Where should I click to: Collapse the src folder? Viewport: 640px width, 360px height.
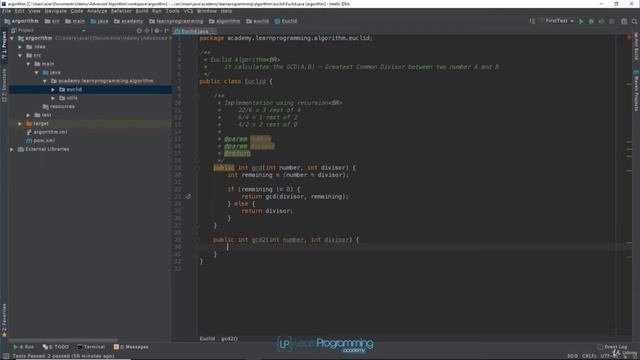pos(20,56)
